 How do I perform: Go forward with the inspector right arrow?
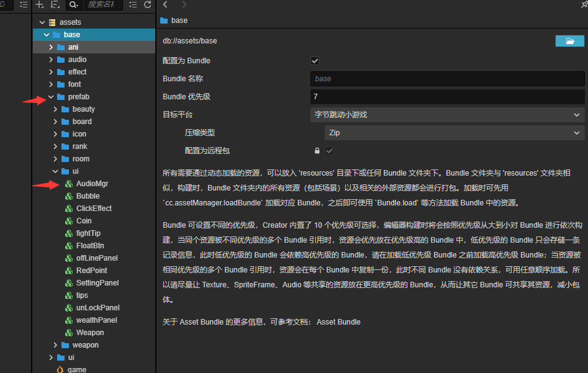click(x=184, y=4)
